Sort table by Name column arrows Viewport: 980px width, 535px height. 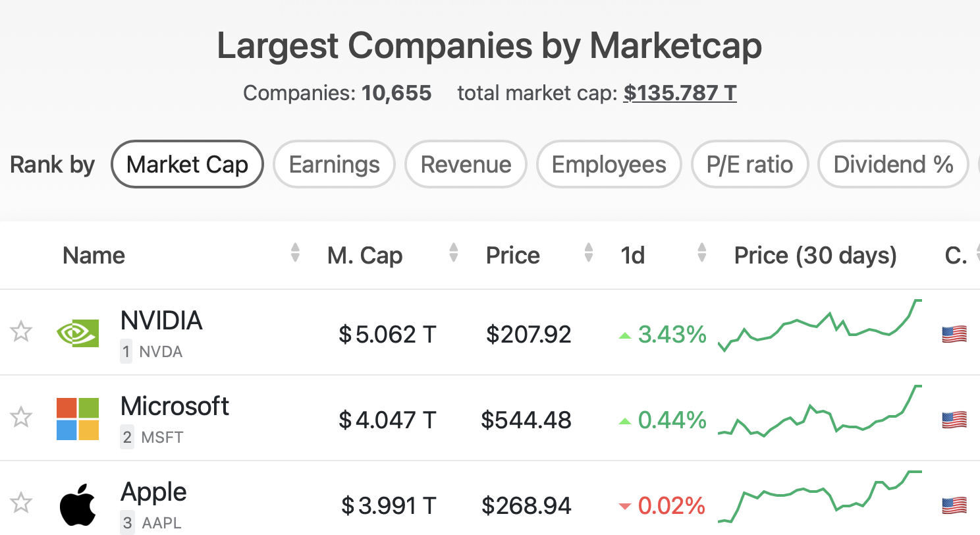[295, 253]
